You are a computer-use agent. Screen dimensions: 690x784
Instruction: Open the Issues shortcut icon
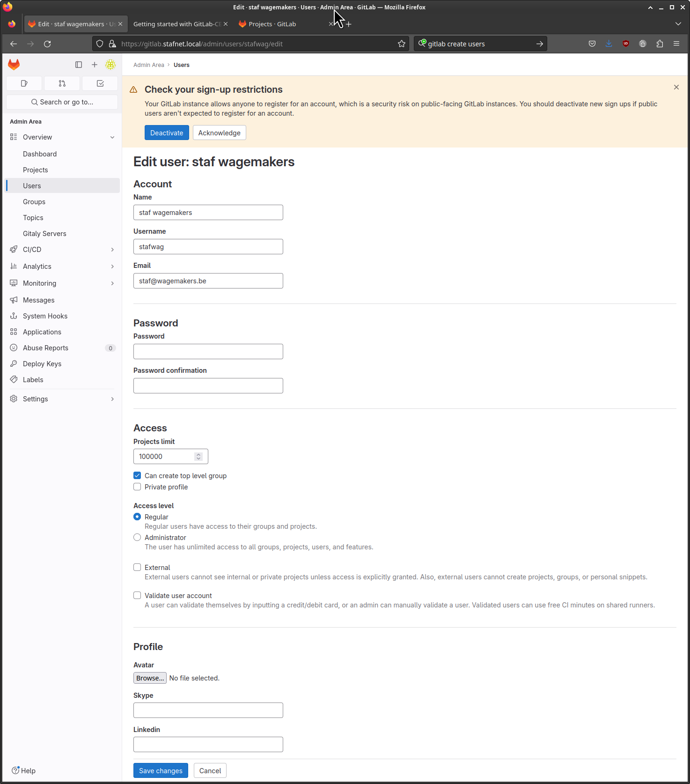click(24, 83)
